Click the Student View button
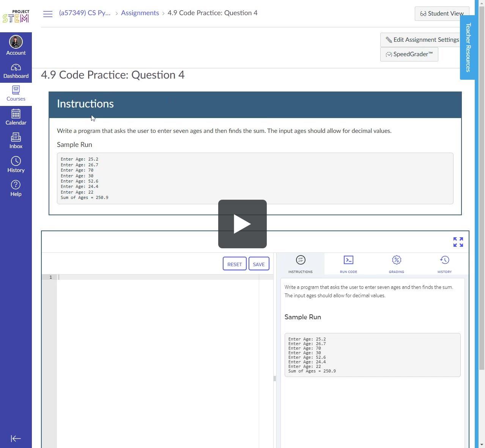This screenshot has width=485, height=448. 442,14
